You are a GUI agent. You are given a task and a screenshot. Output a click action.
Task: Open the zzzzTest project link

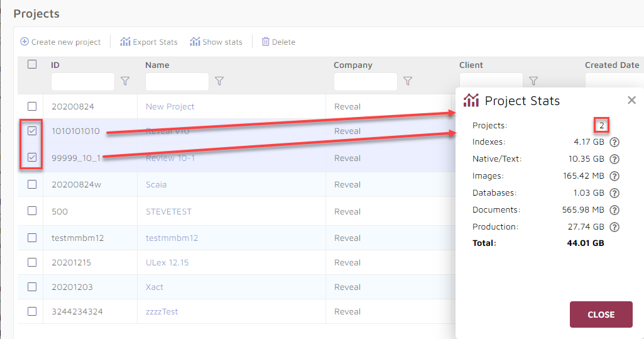click(162, 311)
